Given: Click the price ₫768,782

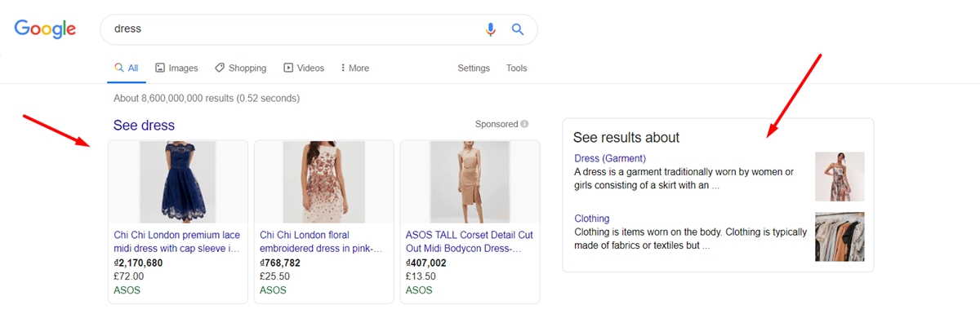Looking at the screenshot, I should [280, 263].
